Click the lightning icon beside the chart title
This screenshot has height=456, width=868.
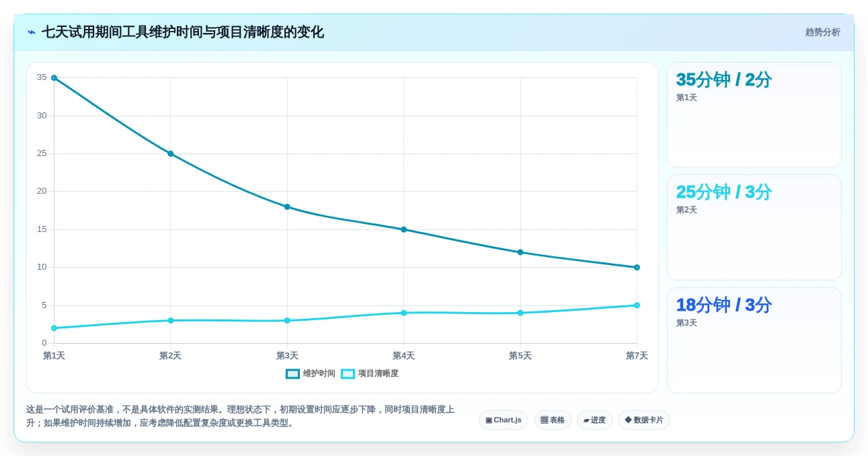(32, 32)
